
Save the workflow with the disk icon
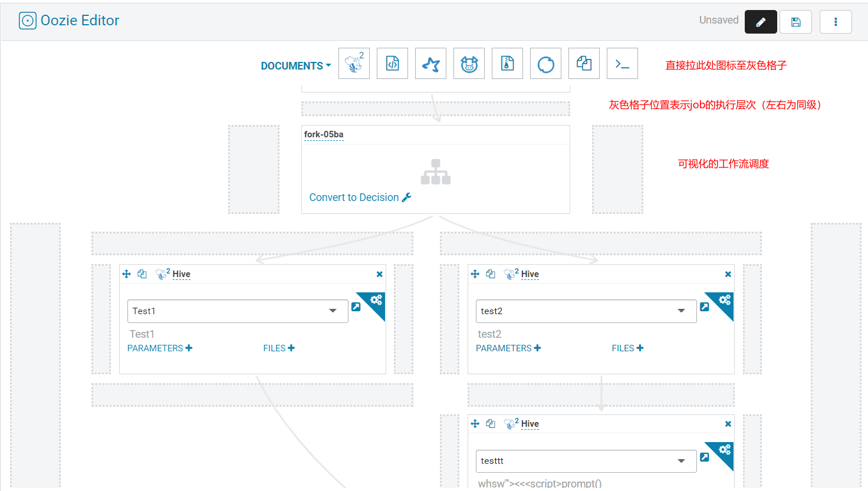795,22
